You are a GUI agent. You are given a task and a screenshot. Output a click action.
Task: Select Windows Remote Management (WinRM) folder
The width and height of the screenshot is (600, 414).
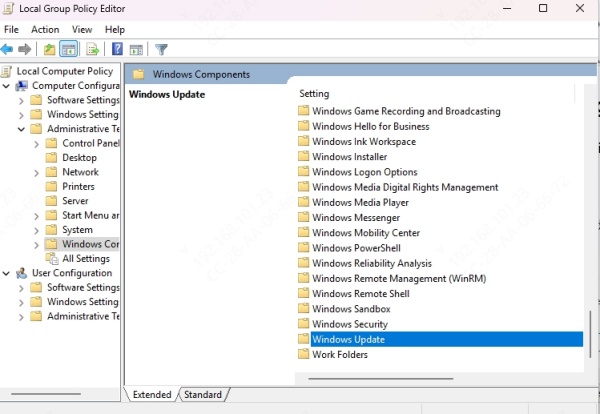coord(399,278)
